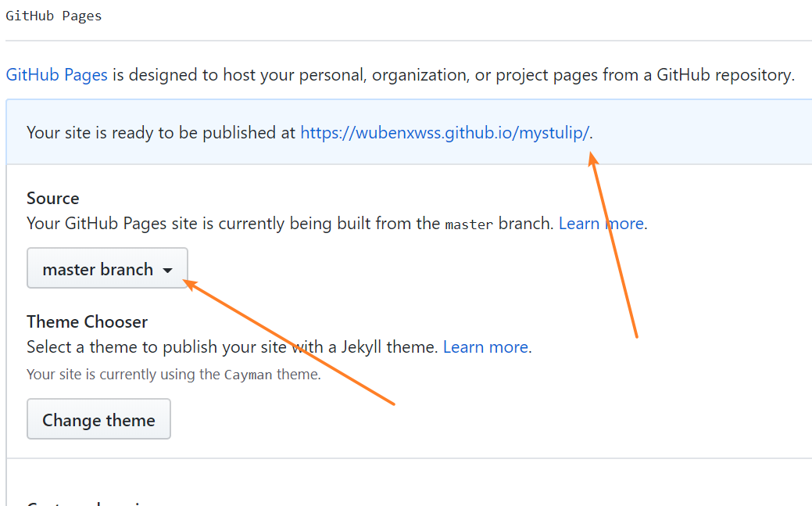Click the Change theme button

(x=99, y=419)
